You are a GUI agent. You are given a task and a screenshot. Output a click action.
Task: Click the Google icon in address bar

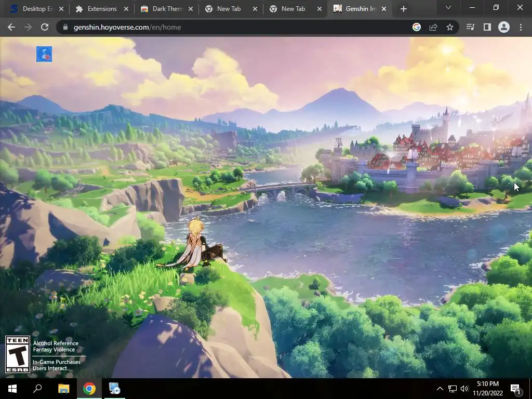pos(417,27)
